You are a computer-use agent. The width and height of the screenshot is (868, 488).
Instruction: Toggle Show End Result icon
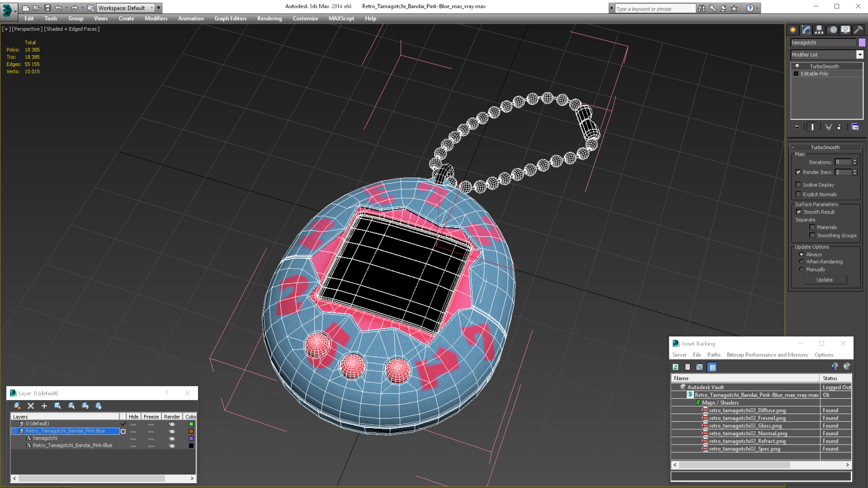pos(813,127)
